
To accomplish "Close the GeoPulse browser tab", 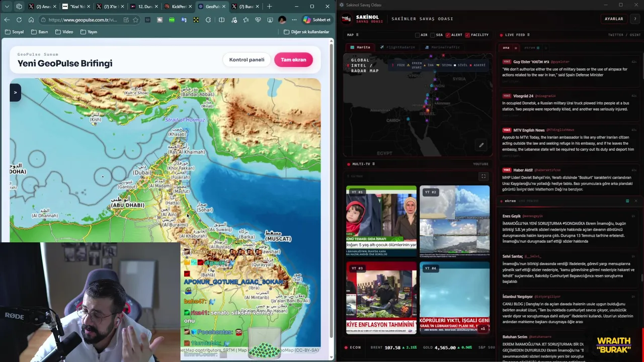I will 223,7.
